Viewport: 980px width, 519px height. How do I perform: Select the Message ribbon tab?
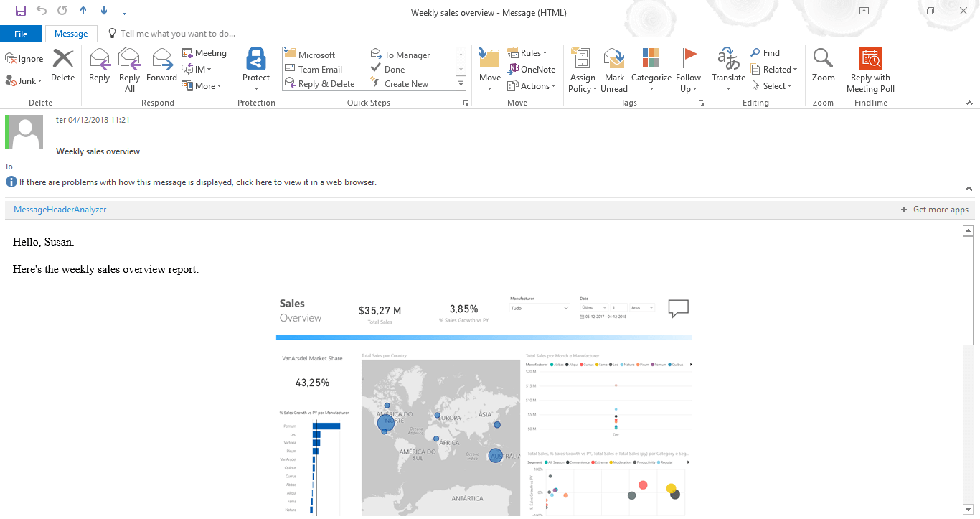(70, 33)
